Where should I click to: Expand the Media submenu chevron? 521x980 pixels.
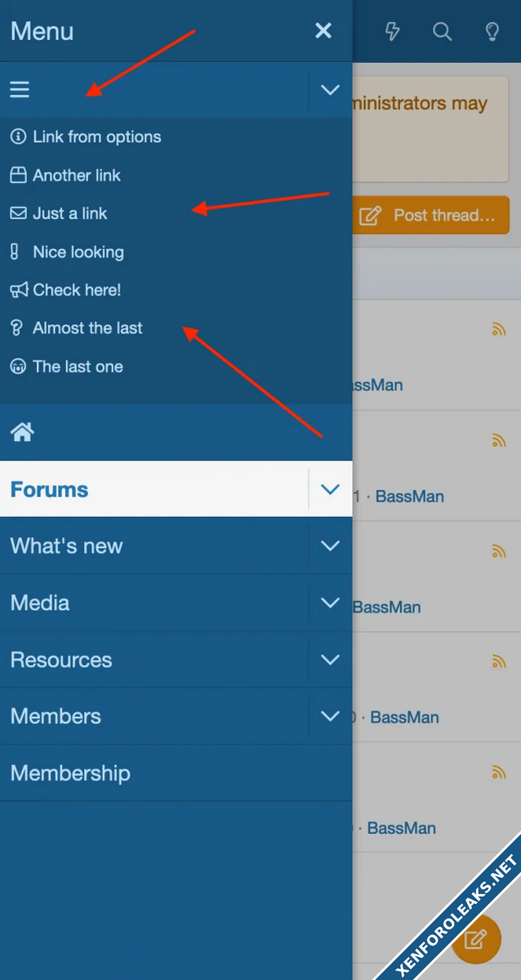[330, 603]
